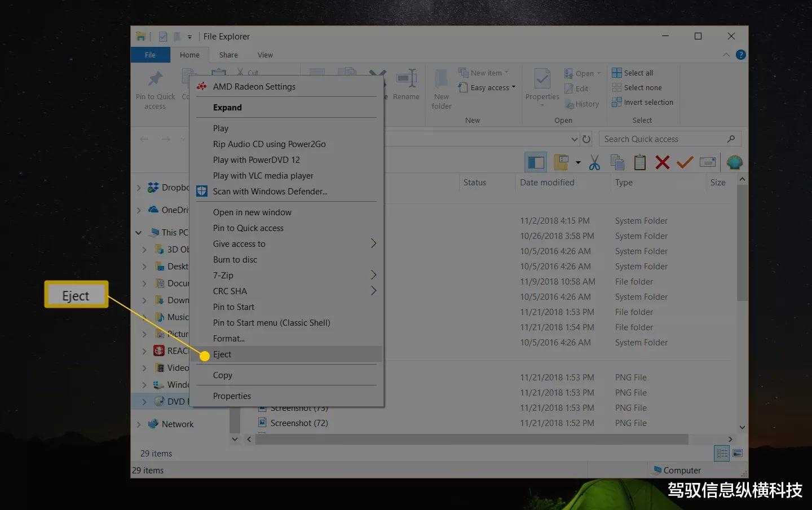Collapse the ribbon with the chevron
The width and height of the screenshot is (812, 510).
coord(726,55)
